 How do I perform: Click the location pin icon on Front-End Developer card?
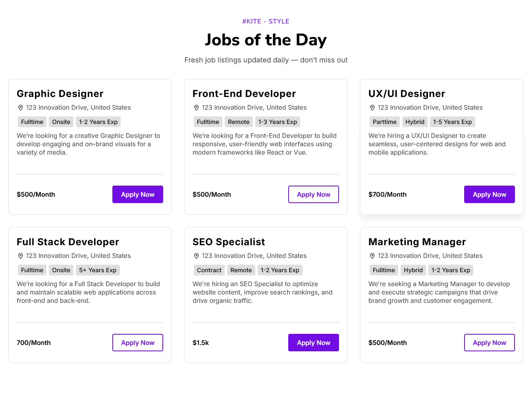[x=196, y=107]
